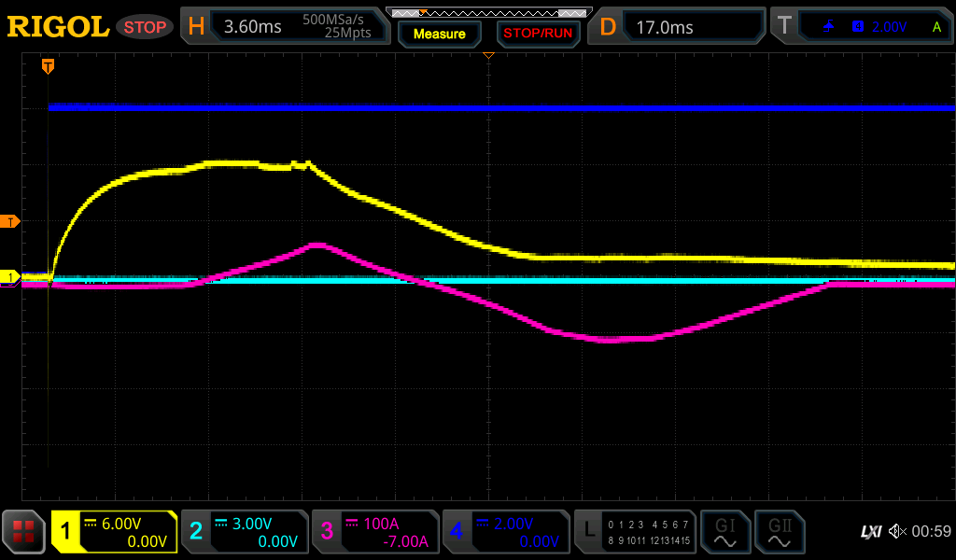The image size is (956, 560).
Task: Click the muted speaker icon
Action: [x=896, y=532]
